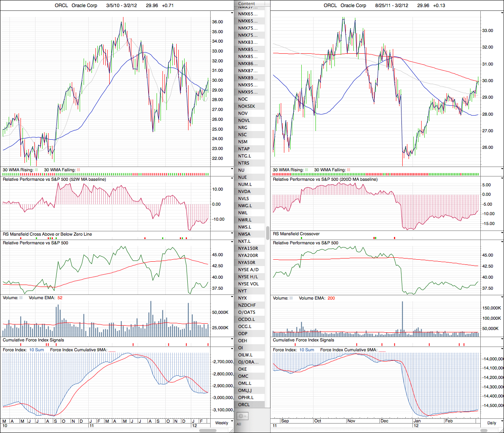Open the daily Cumulative Force Index Signals panel menu arrow
The image size is (504, 433).
pyautogui.click(x=502, y=339)
